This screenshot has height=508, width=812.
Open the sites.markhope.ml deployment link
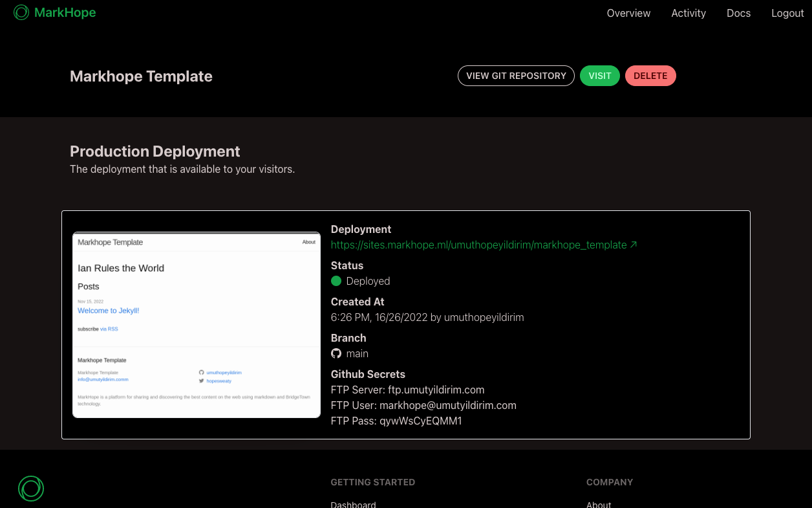coord(478,245)
